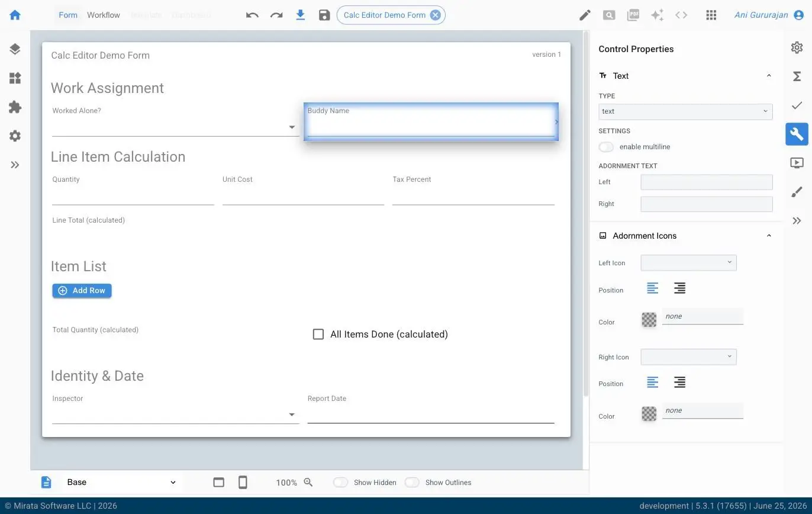Click the Left adornment text field
This screenshot has width=812, height=514.
click(707, 182)
